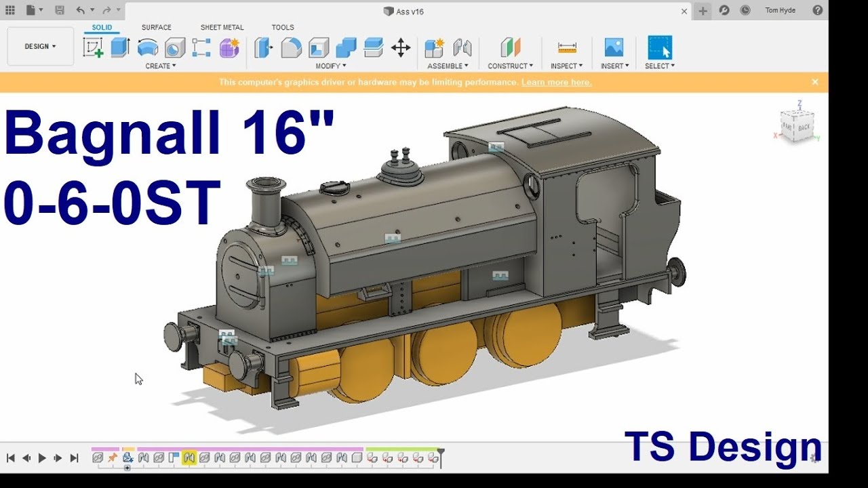Image resolution: width=868 pixels, height=488 pixels.
Task: Expand the CREATE menu
Action: coord(161,66)
